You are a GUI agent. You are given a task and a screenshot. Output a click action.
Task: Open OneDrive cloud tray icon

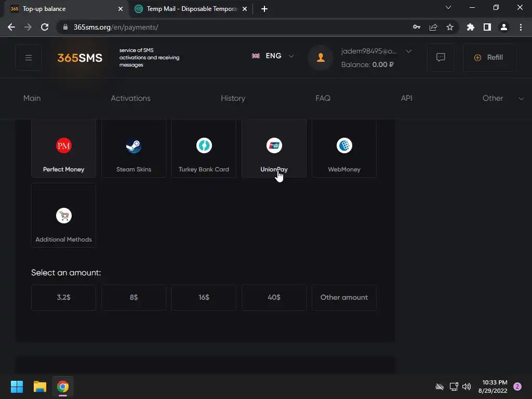click(440, 387)
